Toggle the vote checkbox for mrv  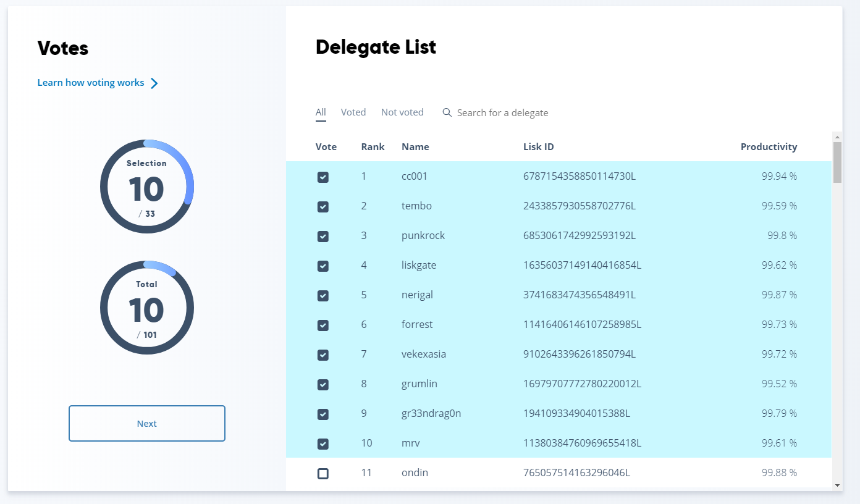pyautogui.click(x=322, y=444)
